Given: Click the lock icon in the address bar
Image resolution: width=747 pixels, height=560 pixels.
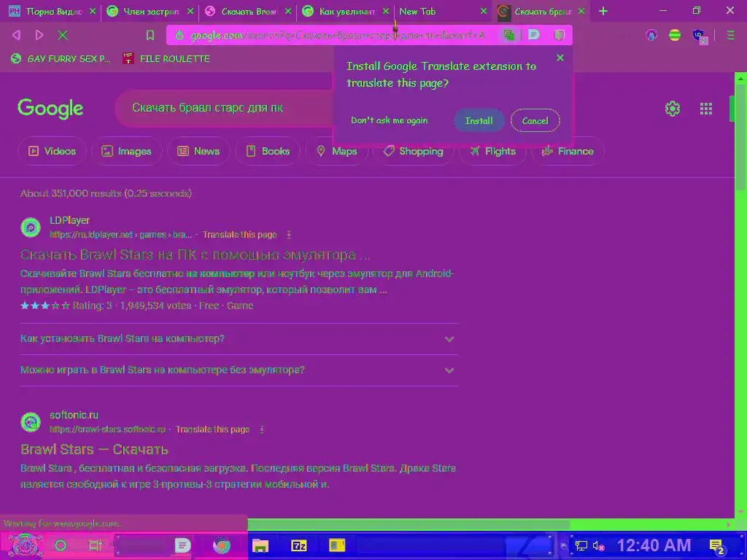Looking at the screenshot, I should [179, 35].
